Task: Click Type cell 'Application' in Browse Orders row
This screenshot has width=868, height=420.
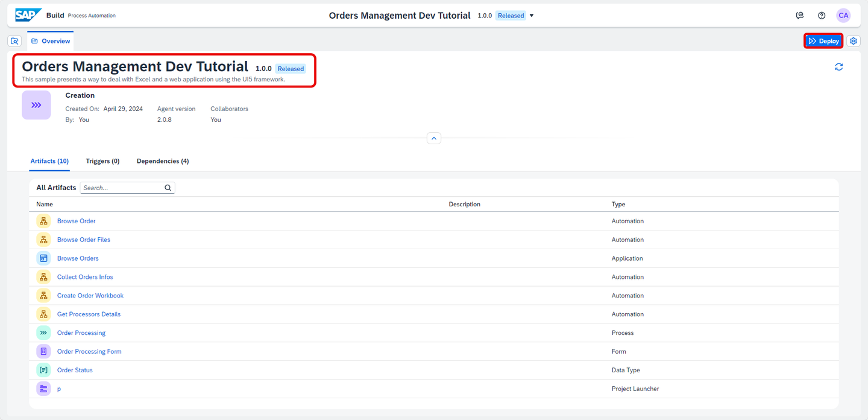Action: 627,259
